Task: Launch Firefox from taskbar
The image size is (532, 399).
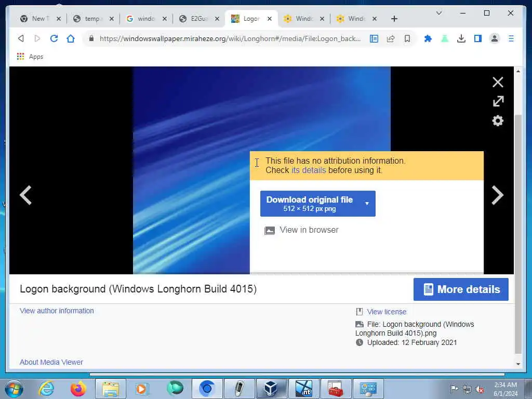Action: coord(78,389)
